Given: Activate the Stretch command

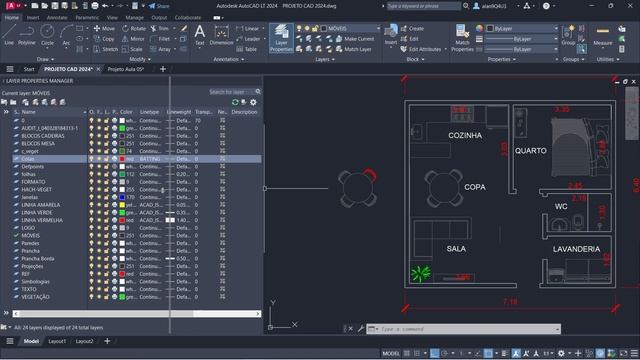Looking at the screenshot, I should tap(105, 49).
